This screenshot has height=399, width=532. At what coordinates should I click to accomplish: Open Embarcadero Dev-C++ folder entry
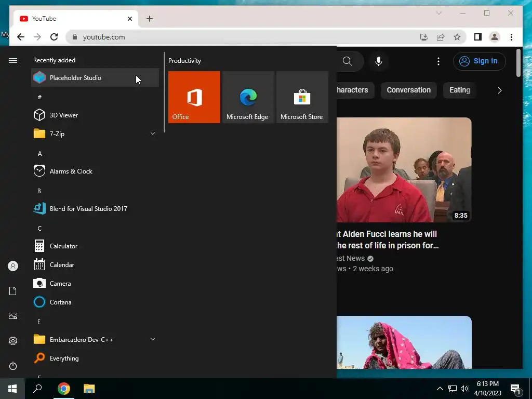(95, 339)
